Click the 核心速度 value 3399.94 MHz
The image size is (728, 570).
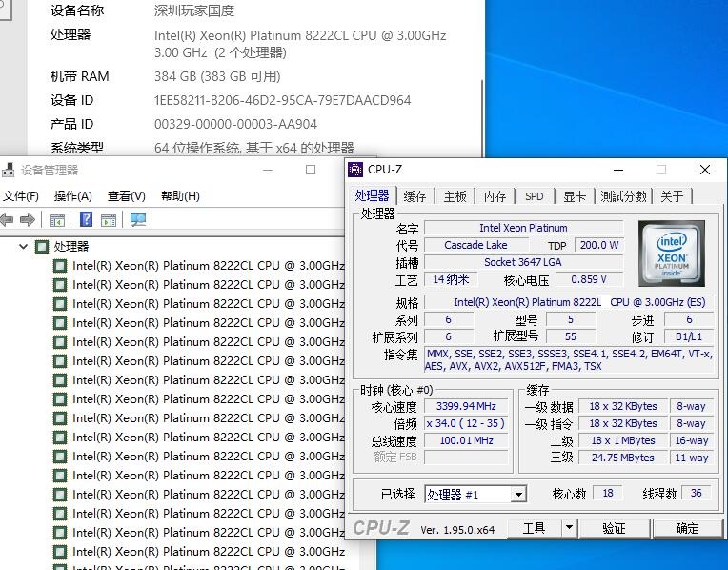click(466, 406)
